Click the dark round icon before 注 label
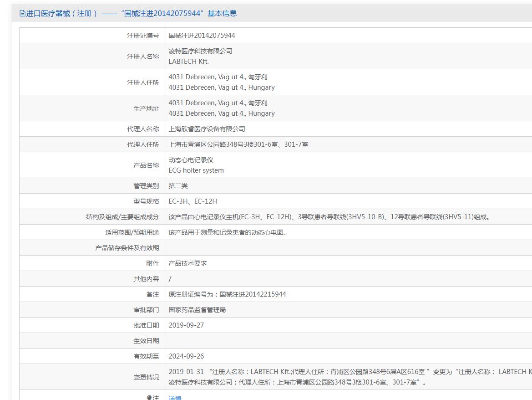 (149, 397)
